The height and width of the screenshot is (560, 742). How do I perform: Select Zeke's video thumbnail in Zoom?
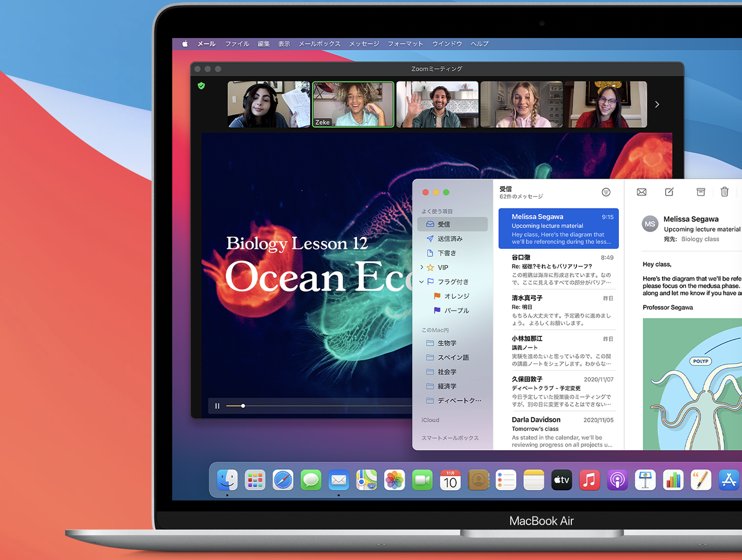(353, 104)
